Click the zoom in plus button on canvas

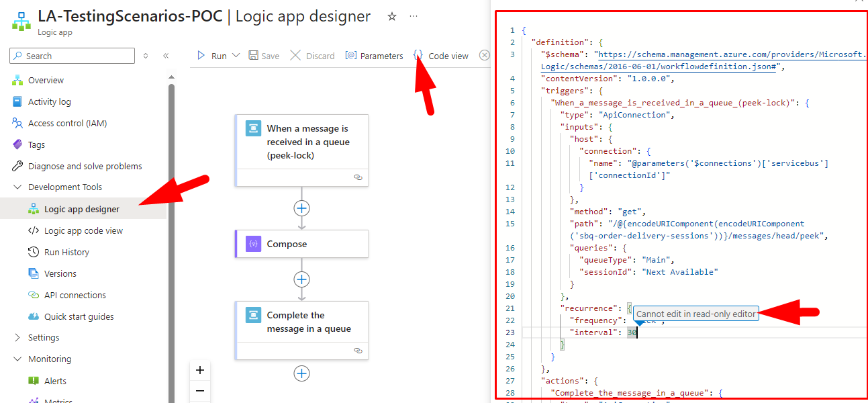[199, 370]
